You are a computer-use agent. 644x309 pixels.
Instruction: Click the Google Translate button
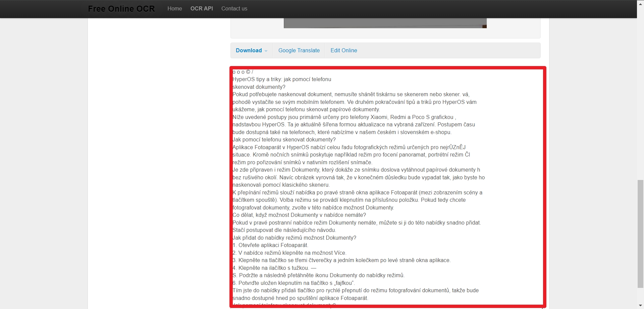299,51
